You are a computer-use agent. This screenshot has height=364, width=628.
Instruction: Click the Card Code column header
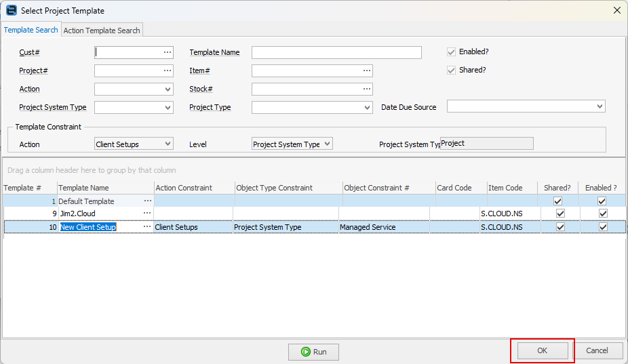[461, 188]
